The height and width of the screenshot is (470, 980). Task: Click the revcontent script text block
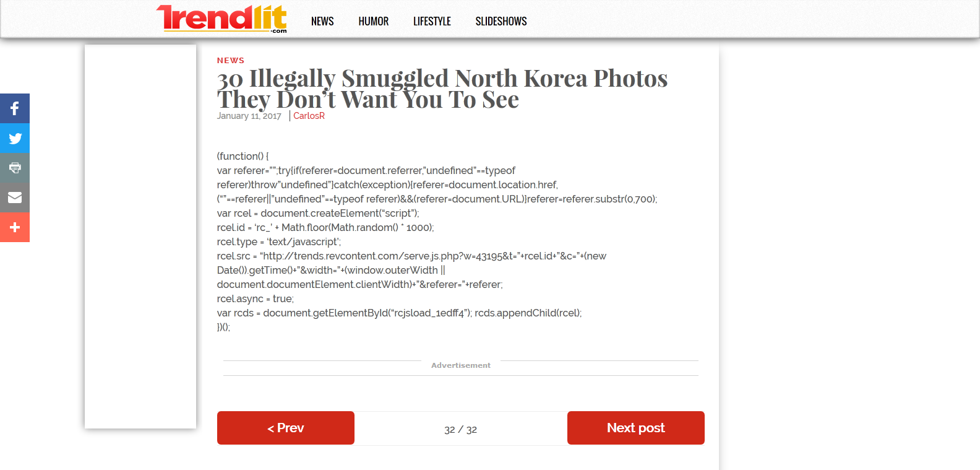[437, 242]
